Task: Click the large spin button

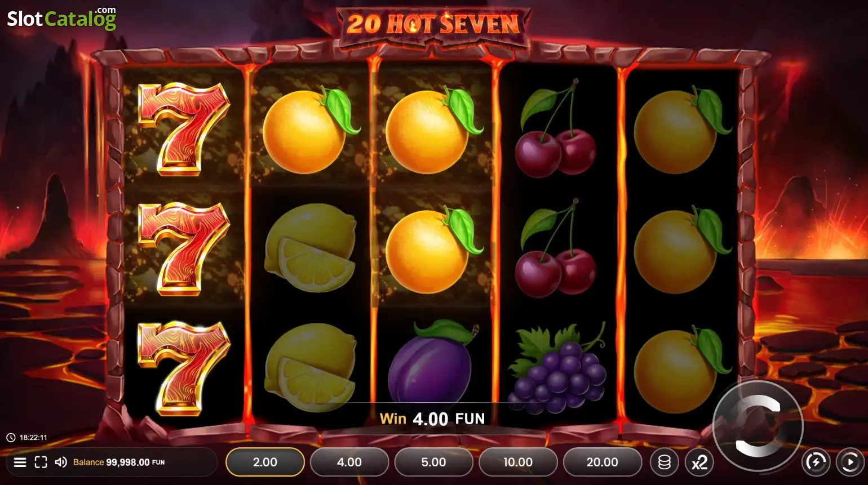Action: coord(758,426)
